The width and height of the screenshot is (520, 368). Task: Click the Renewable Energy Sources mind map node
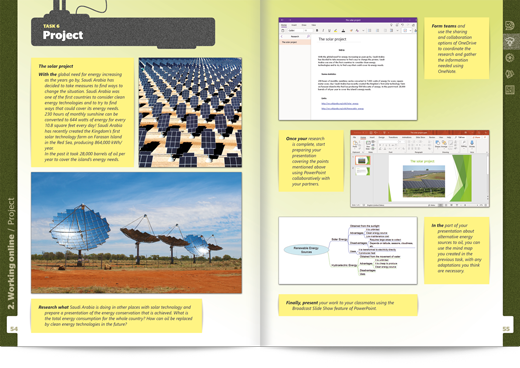coord(306,250)
